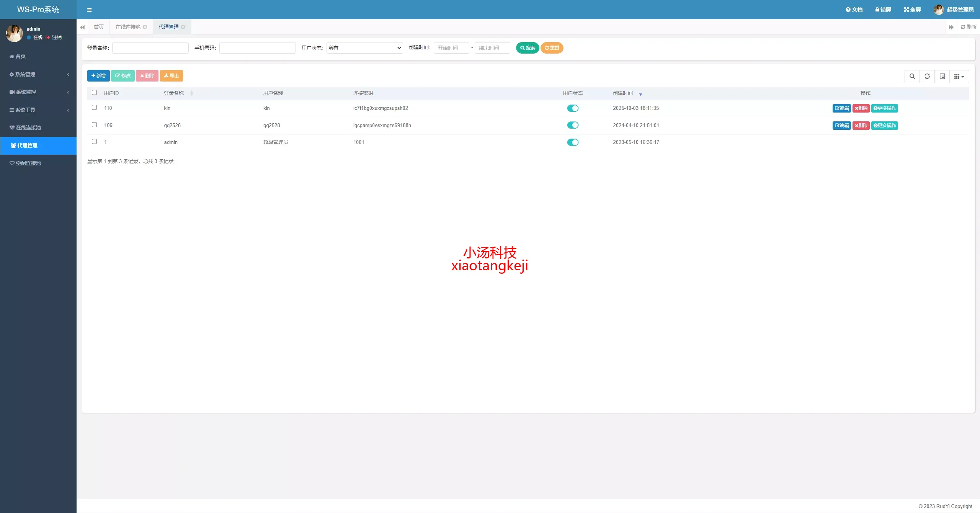Screen dimensions: 980x513
Task: Disable user status for qq2528
Action: [x=573, y=125]
